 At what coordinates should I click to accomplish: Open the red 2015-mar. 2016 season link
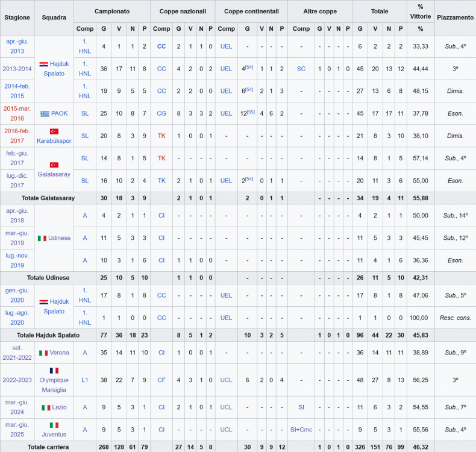pyautogui.click(x=17, y=113)
